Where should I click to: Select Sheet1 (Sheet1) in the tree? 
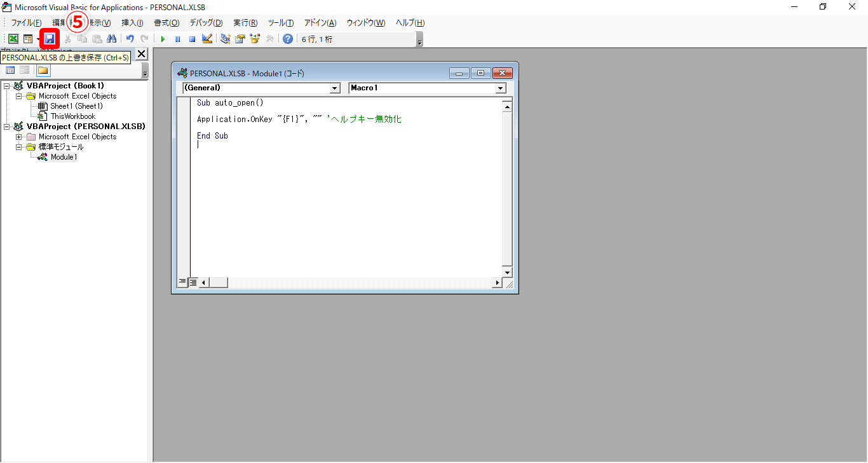76,106
